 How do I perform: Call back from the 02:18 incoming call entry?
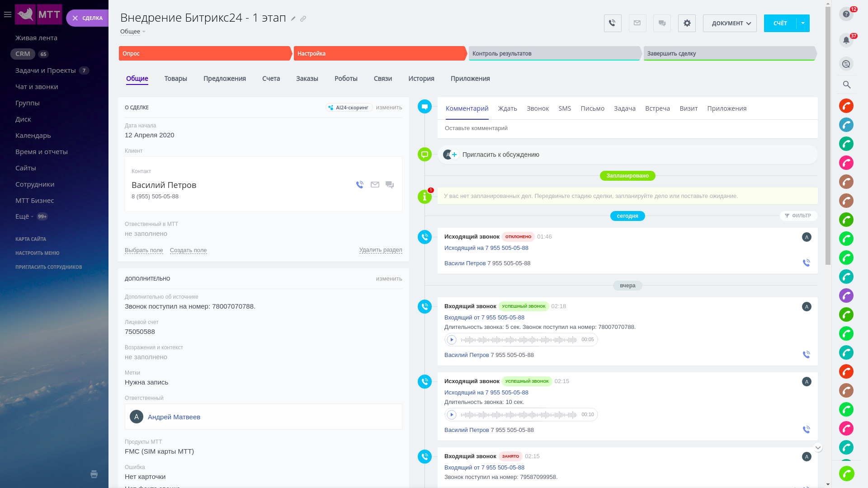(807, 355)
